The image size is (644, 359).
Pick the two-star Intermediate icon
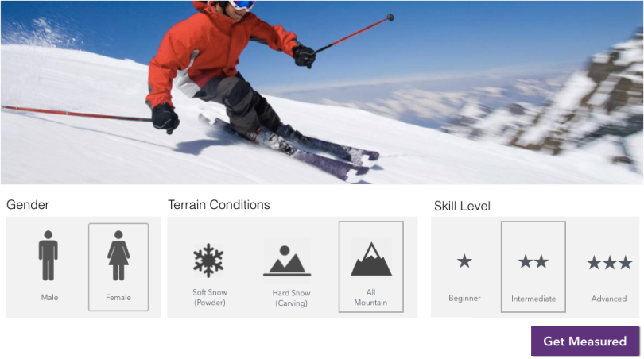(533, 261)
